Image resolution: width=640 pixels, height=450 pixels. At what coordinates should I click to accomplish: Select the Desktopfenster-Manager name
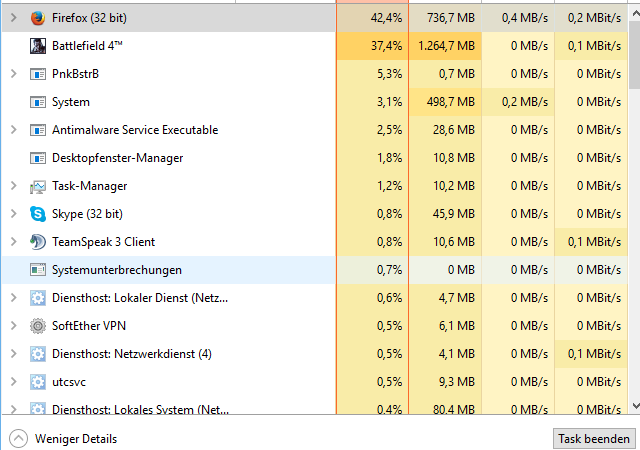pyautogui.click(x=118, y=158)
